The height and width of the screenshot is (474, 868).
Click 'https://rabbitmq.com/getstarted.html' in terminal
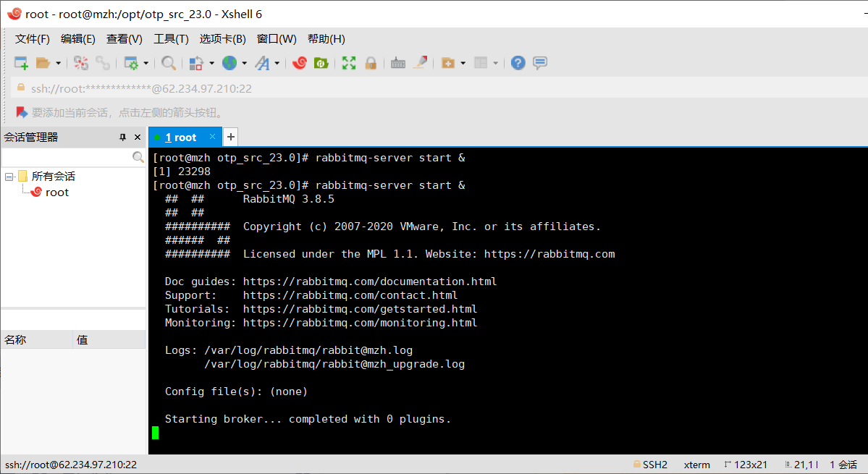pyautogui.click(x=360, y=309)
